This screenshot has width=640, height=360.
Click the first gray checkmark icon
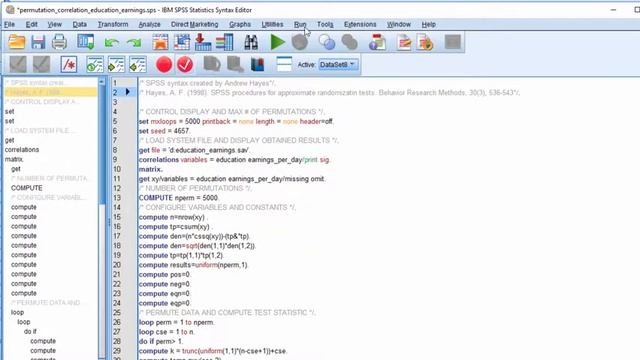(x=18, y=64)
